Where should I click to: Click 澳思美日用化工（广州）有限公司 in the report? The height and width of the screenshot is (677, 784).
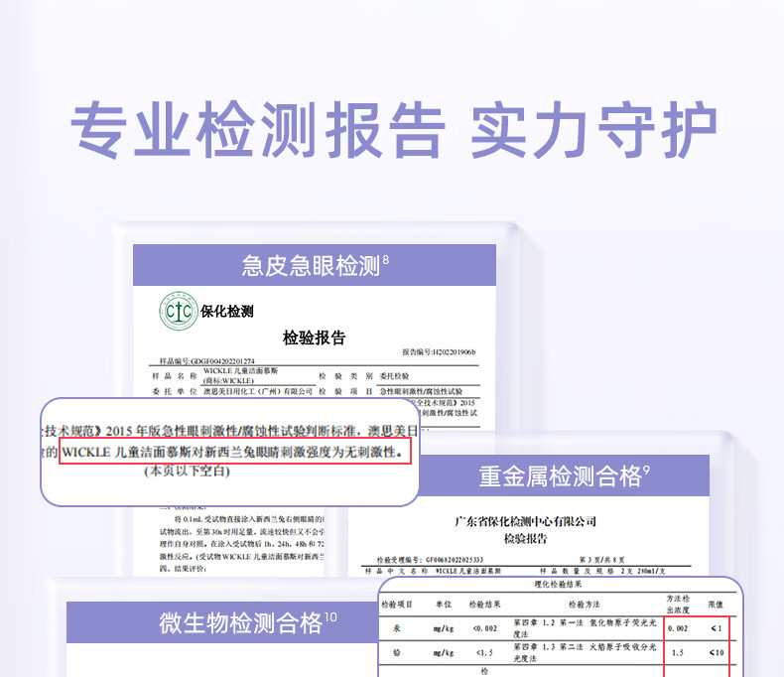coord(258,391)
